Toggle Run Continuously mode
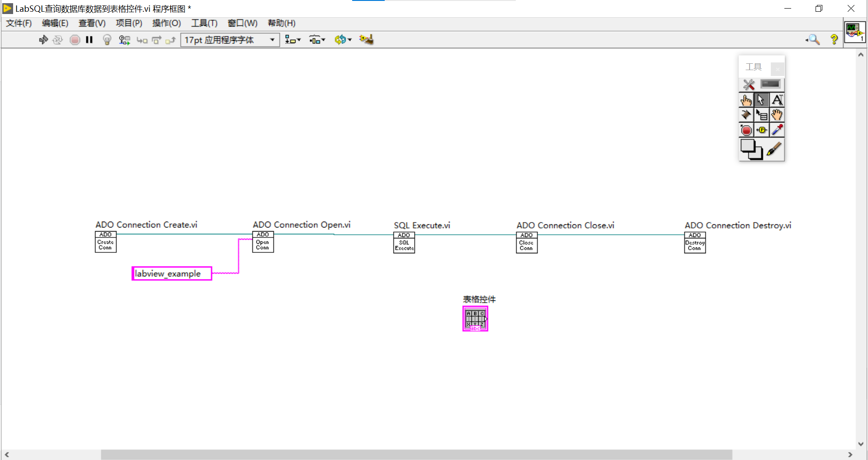The width and height of the screenshot is (868, 460). pyautogui.click(x=58, y=40)
